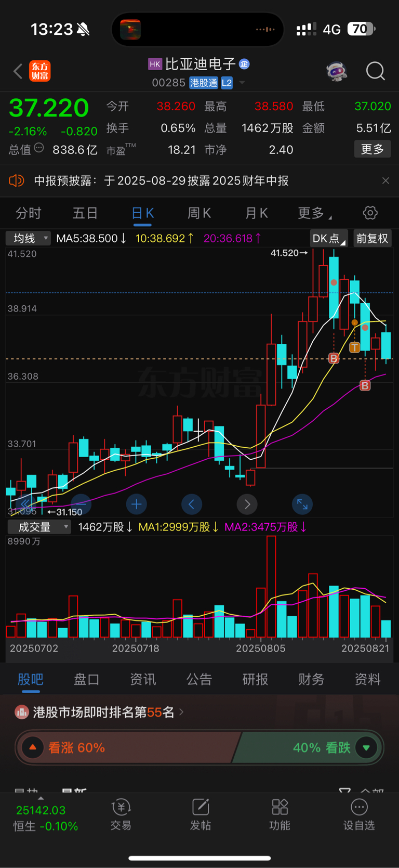Tap the lower red B marker on chart
Viewport: 399px width, 868px height.
click(365, 385)
